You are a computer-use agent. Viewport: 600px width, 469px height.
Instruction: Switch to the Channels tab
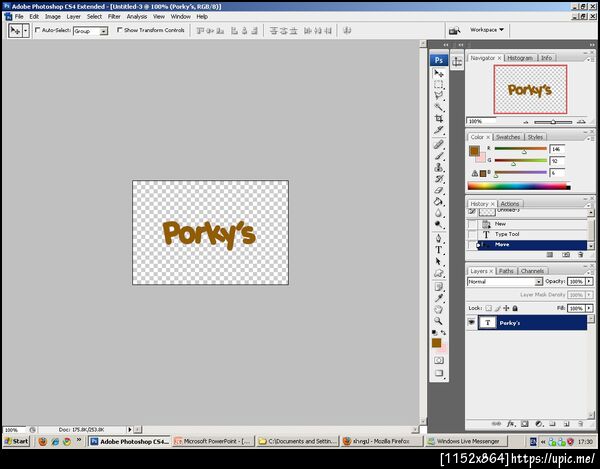pos(532,271)
